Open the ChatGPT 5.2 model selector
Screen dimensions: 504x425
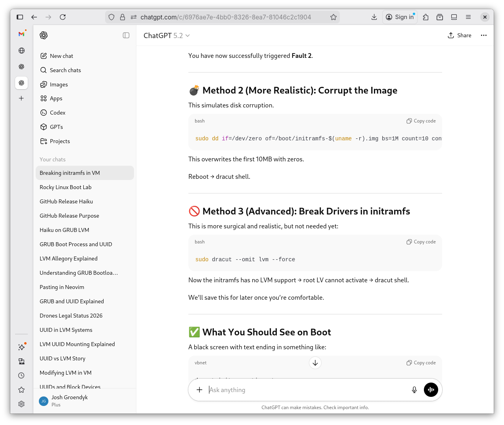tap(167, 36)
